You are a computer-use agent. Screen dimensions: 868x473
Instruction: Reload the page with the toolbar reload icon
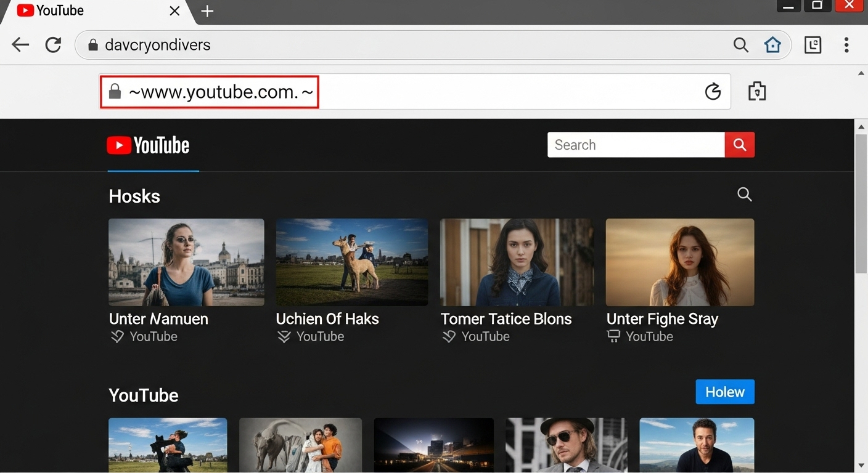(x=53, y=44)
